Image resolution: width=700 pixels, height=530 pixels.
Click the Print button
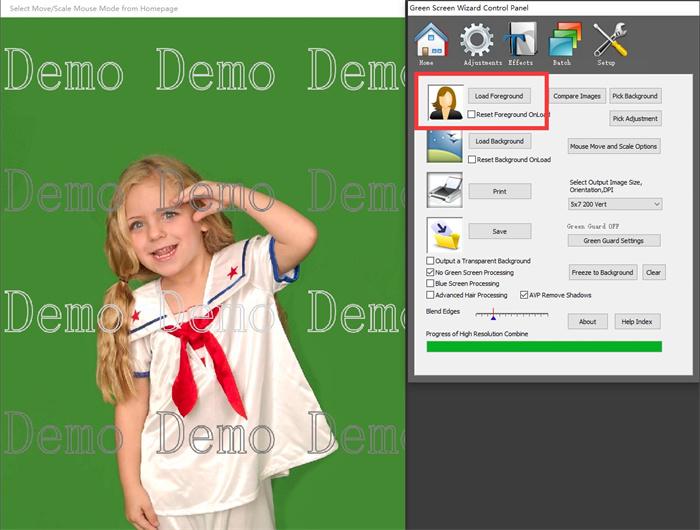[500, 191]
